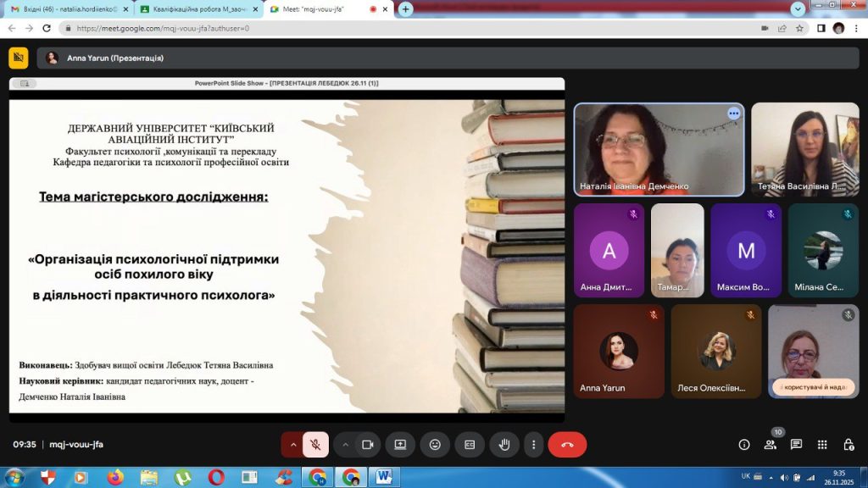The width and height of the screenshot is (868, 488).
Task: Unmute the microphone in Meet
Action: [x=315, y=445]
